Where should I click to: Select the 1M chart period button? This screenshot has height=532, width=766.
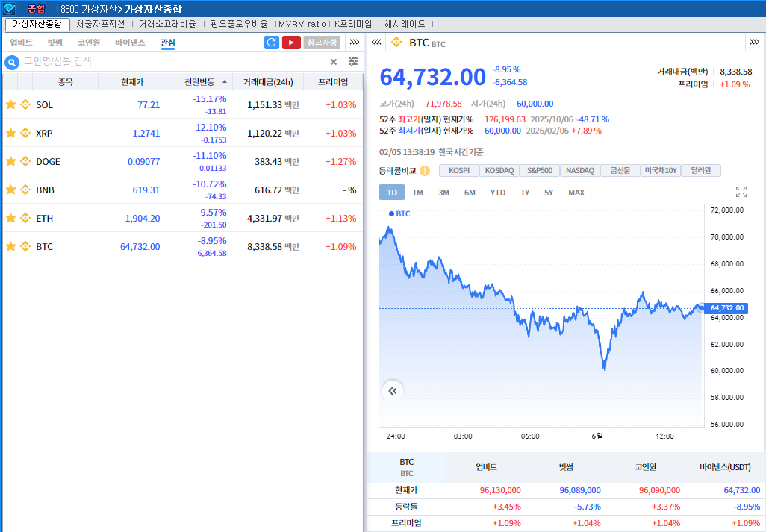(417, 193)
